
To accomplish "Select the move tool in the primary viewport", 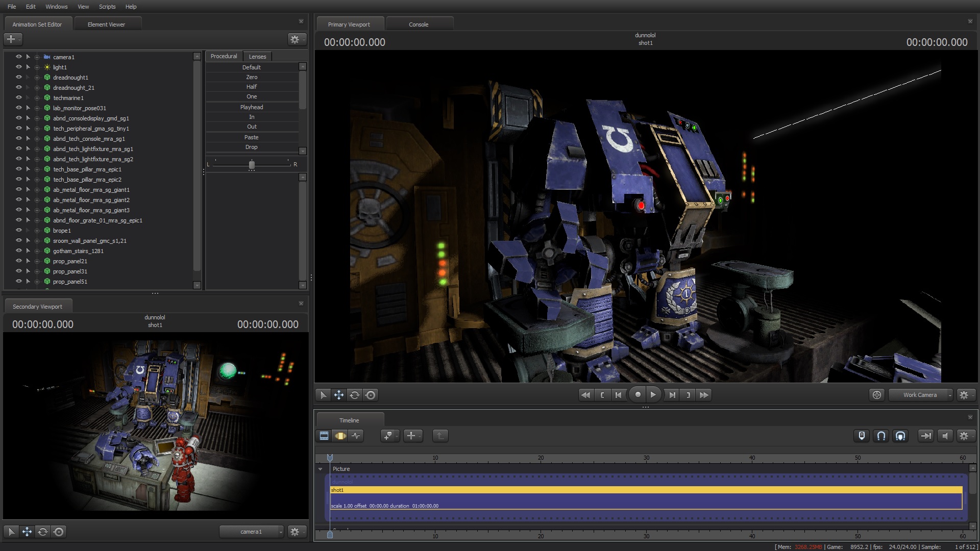I will click(x=339, y=395).
